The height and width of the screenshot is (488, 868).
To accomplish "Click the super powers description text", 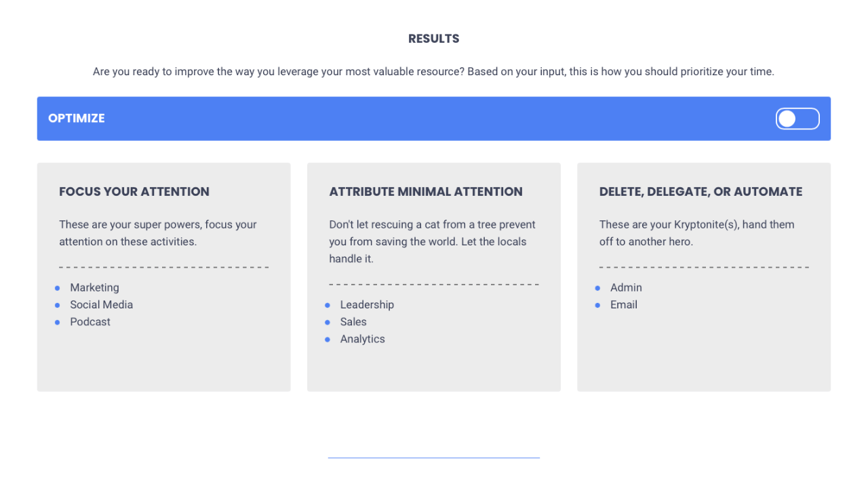I will click(158, 233).
